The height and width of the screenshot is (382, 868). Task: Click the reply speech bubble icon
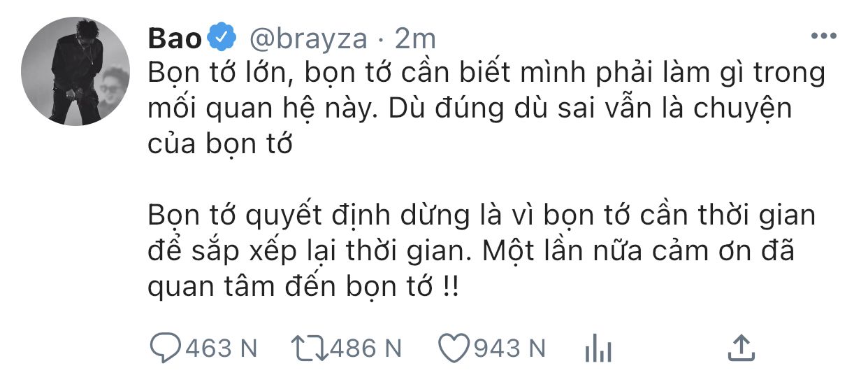pyautogui.click(x=165, y=347)
